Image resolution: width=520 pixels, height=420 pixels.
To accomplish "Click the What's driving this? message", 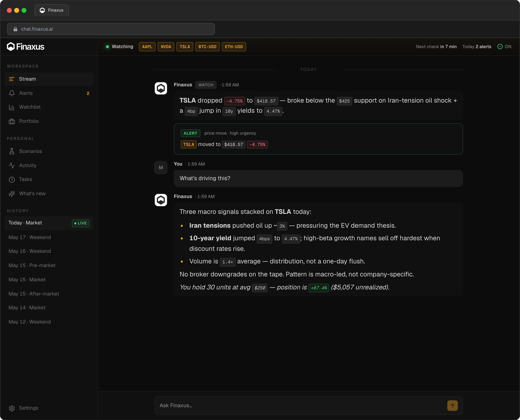I will (x=318, y=178).
